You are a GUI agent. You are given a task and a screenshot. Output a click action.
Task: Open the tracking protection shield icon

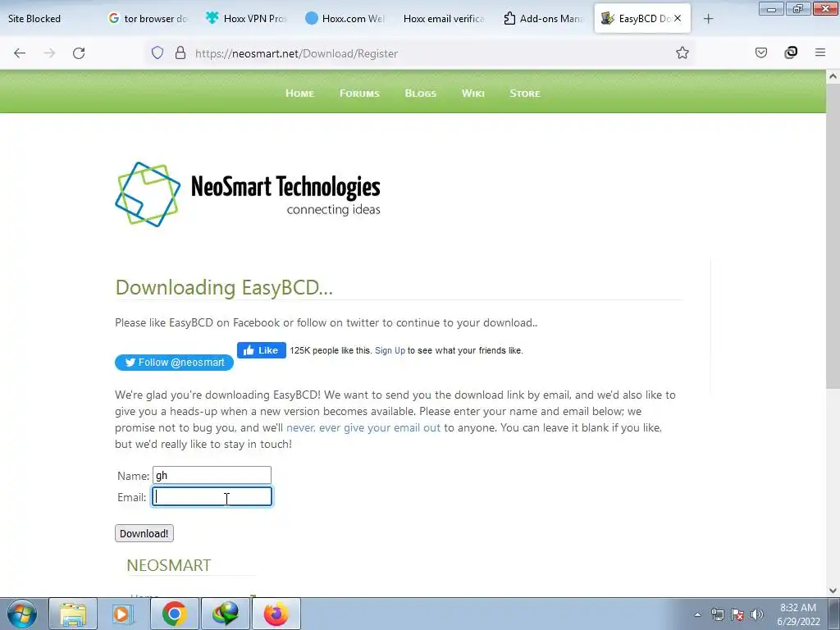point(157,53)
